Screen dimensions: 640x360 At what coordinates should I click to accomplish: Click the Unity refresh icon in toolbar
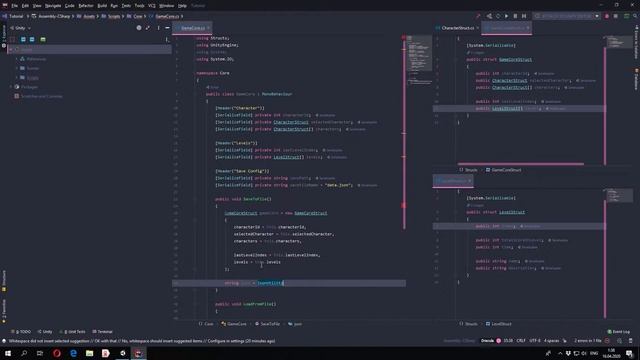click(x=498, y=16)
